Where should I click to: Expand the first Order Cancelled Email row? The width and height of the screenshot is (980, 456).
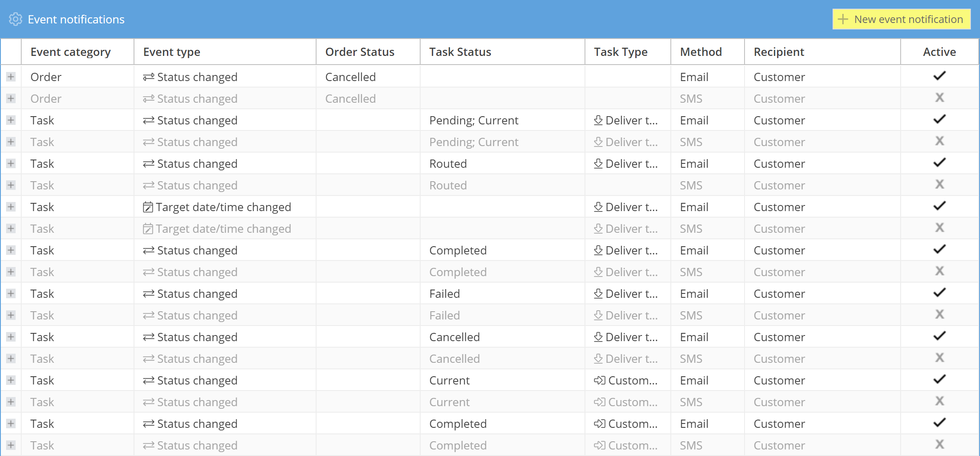coord(11,77)
